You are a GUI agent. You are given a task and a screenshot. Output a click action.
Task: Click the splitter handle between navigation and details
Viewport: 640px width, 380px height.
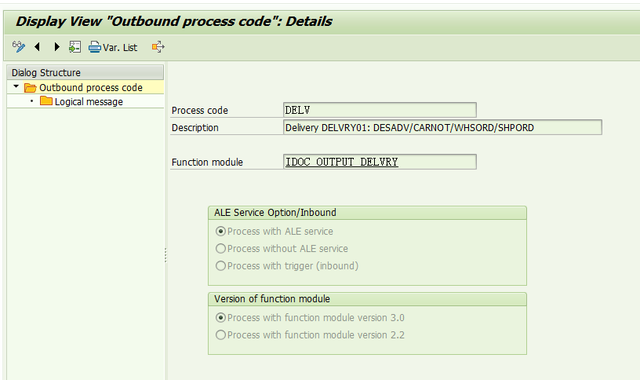coord(165,255)
